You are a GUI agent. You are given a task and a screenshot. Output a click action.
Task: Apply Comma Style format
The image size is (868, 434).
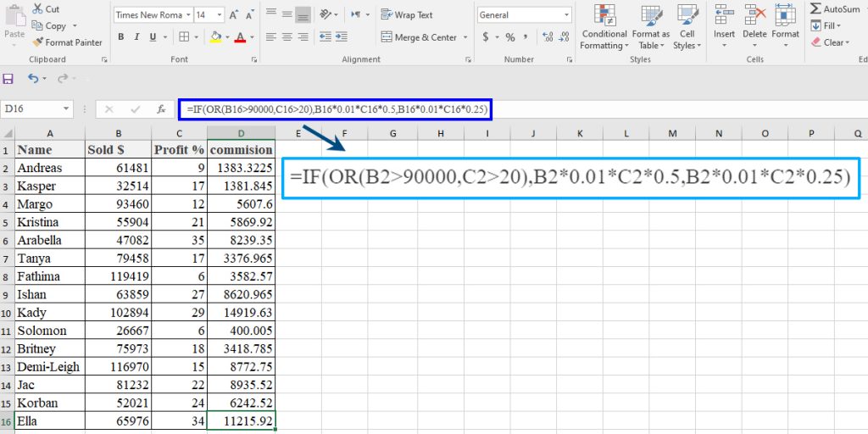pyautogui.click(x=526, y=37)
